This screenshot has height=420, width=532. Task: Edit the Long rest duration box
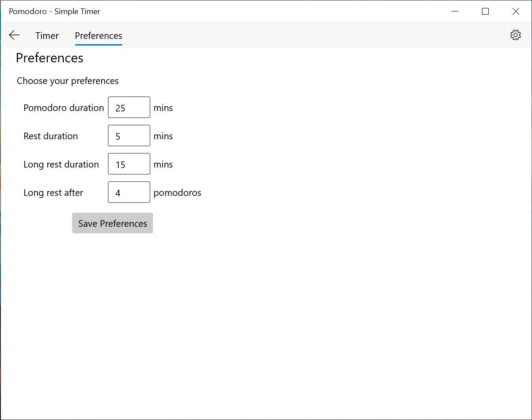click(129, 164)
